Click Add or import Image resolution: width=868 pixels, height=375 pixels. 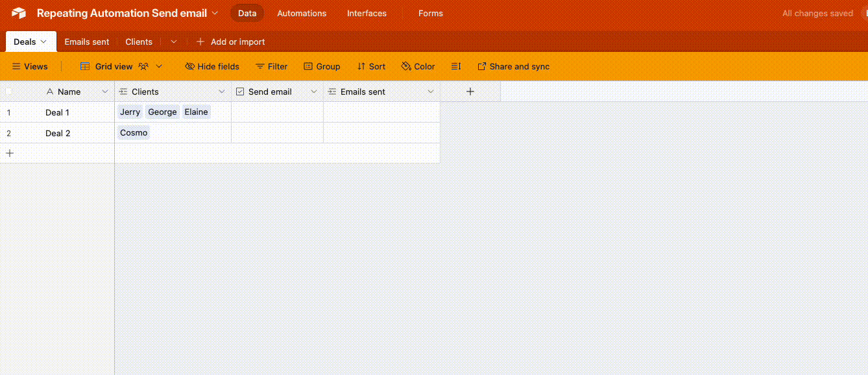click(x=237, y=42)
